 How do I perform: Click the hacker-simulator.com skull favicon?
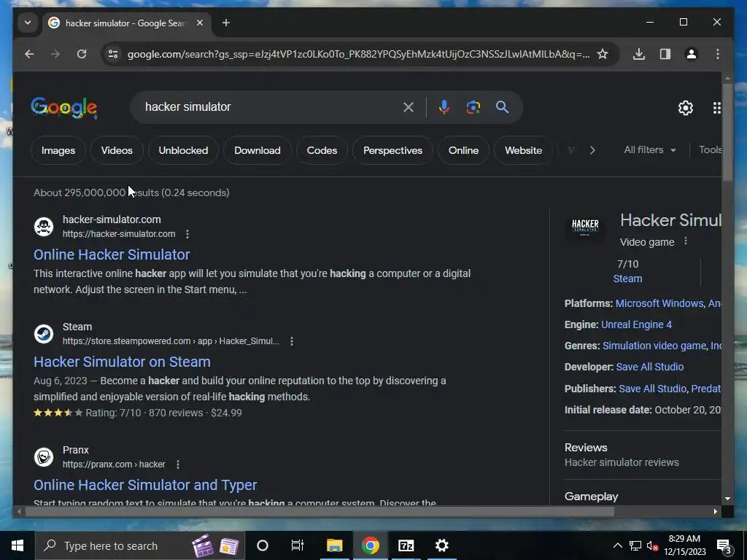(x=44, y=227)
